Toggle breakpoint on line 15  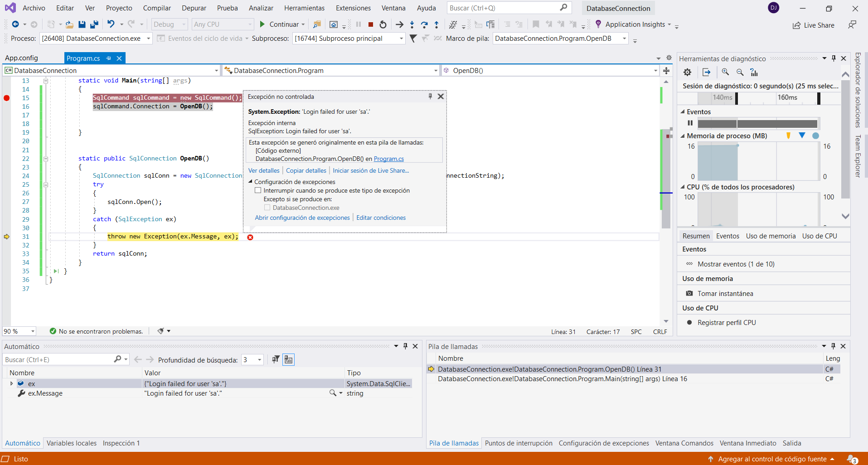coord(7,98)
